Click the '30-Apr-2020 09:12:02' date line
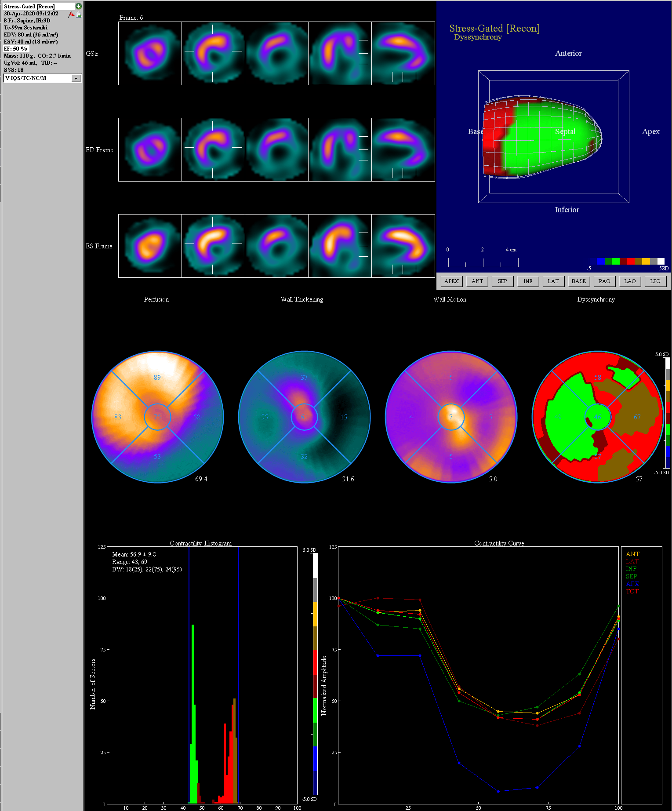This screenshot has height=811, width=672. click(31, 14)
